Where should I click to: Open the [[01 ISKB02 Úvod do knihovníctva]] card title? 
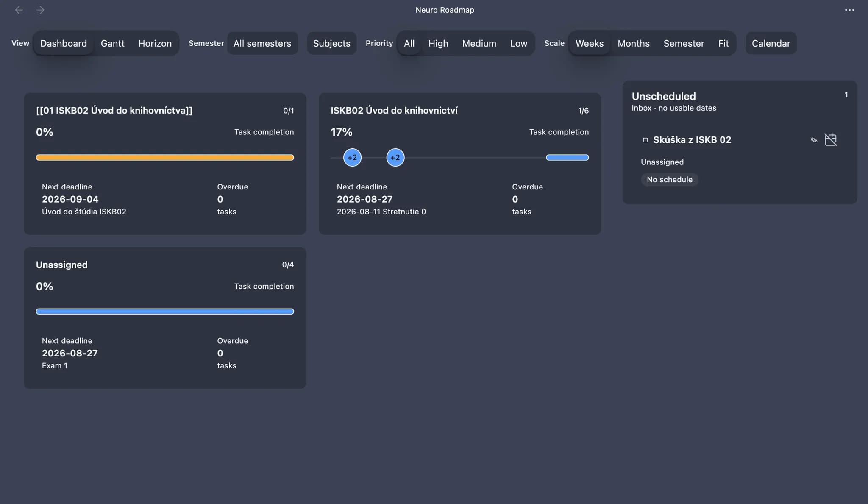pyautogui.click(x=114, y=111)
